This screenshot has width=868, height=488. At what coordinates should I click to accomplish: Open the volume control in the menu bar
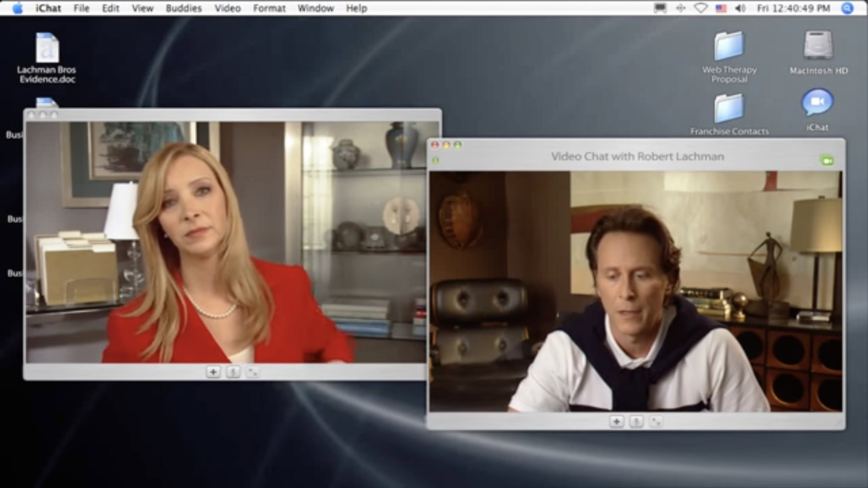coord(740,8)
